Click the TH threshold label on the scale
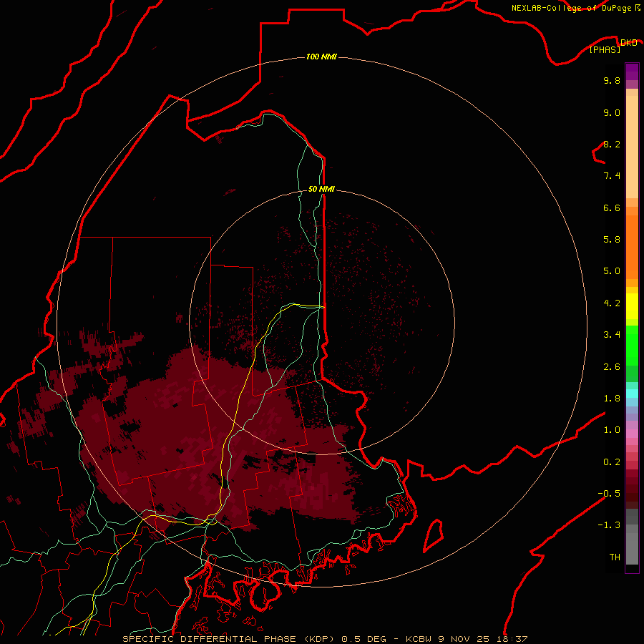Screen dimensions: 644x644 (615, 557)
